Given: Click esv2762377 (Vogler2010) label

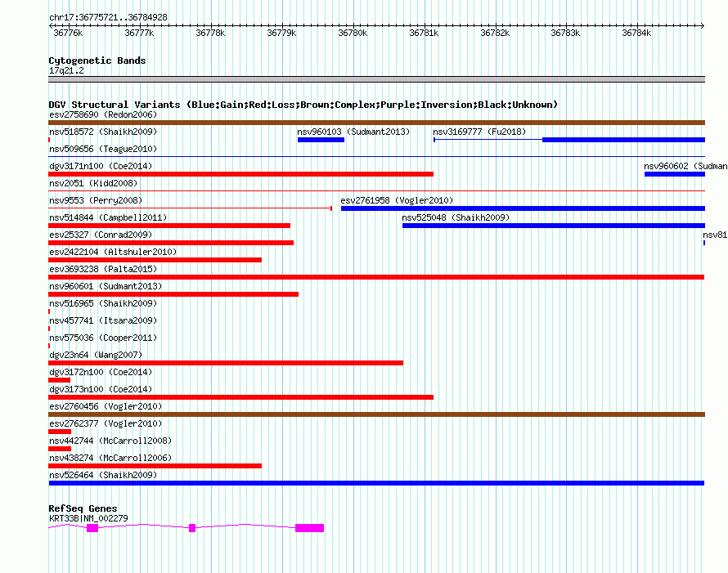Looking at the screenshot, I should tap(106, 423).
